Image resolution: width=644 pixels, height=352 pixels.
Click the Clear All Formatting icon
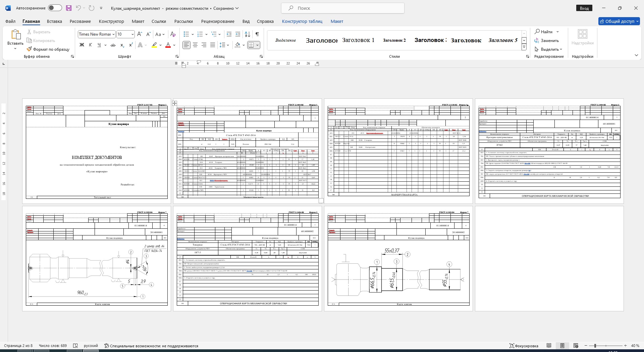tap(173, 34)
